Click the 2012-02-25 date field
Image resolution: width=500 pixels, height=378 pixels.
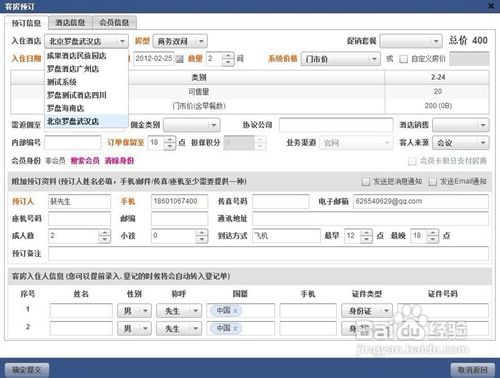tap(154, 59)
